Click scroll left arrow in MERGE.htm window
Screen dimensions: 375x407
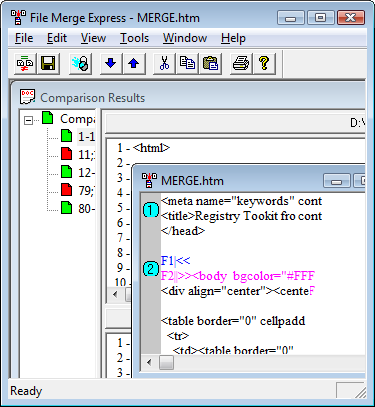point(149,362)
